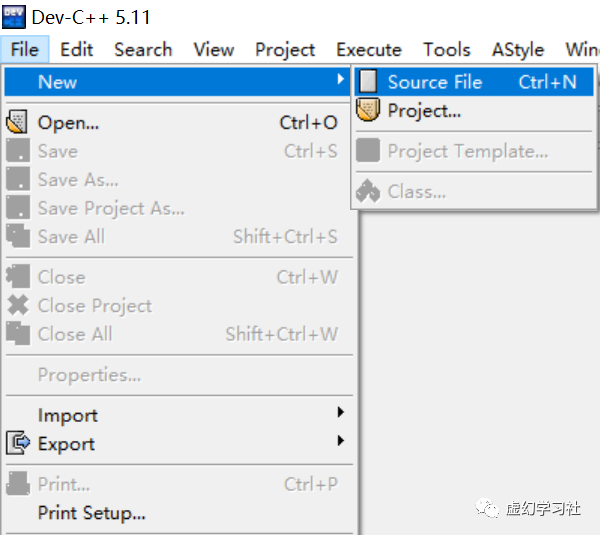The width and height of the screenshot is (600, 535).
Task: Click the Close Project X icon
Action: point(18,305)
